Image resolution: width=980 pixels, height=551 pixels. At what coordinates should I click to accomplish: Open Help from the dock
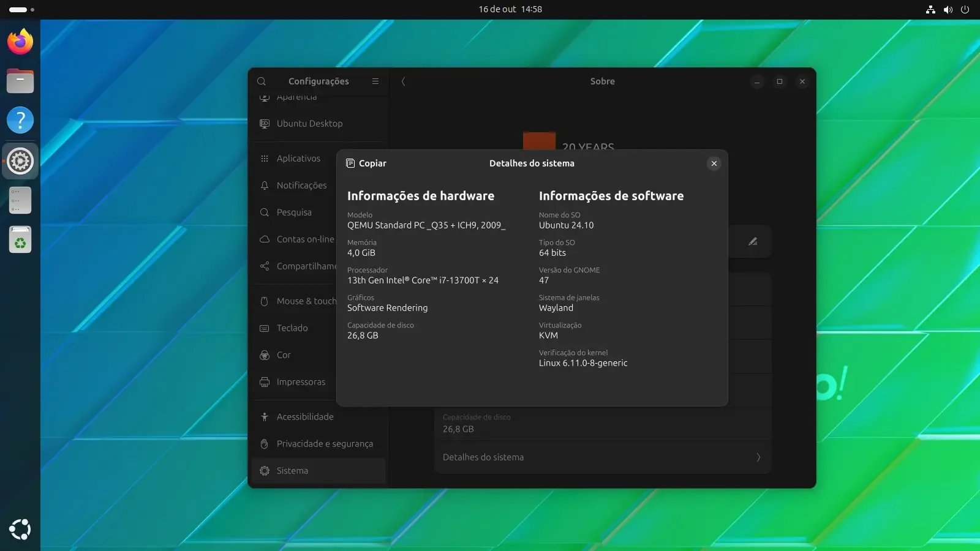20,121
